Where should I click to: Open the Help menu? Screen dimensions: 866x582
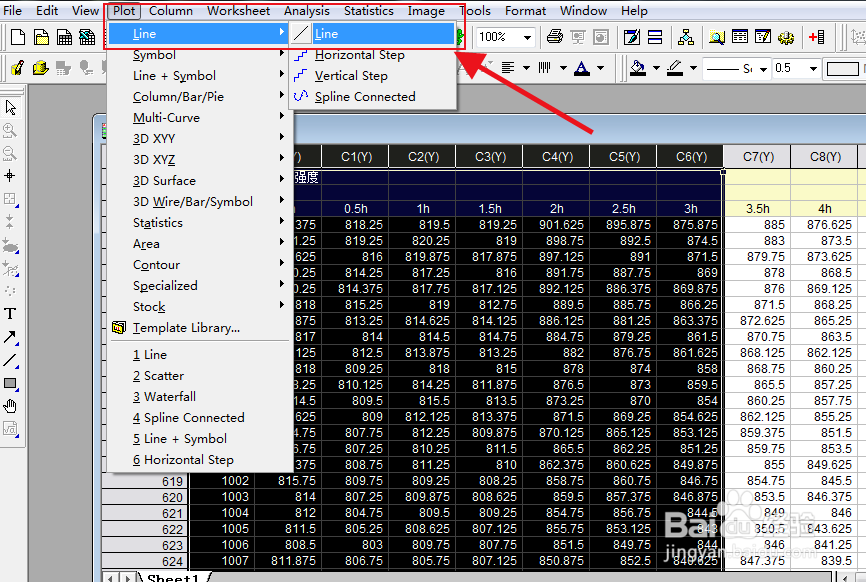pyautogui.click(x=633, y=10)
